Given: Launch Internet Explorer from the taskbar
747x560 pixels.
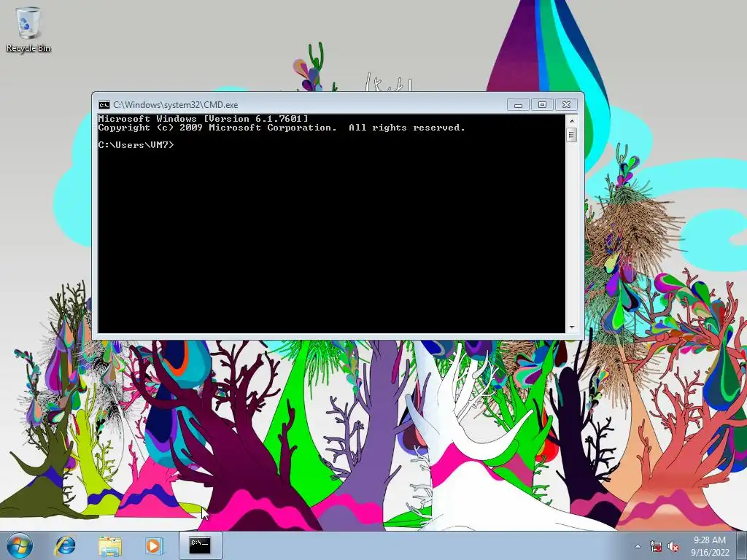Looking at the screenshot, I should pos(65,545).
